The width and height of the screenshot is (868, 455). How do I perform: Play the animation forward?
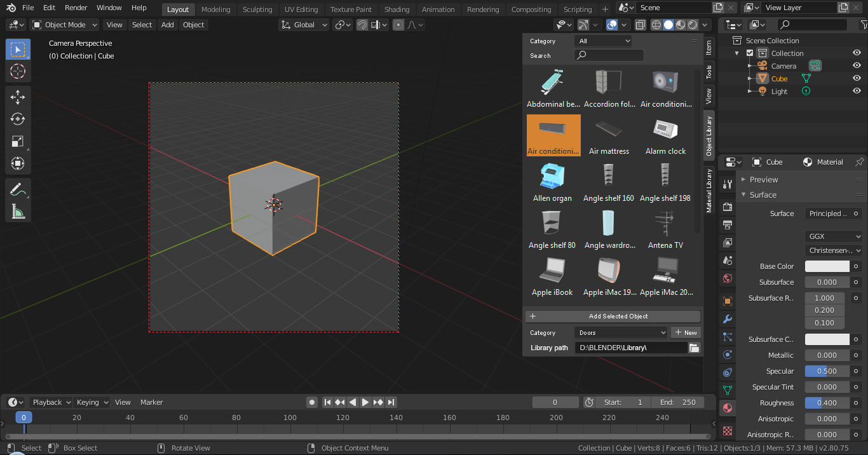365,402
